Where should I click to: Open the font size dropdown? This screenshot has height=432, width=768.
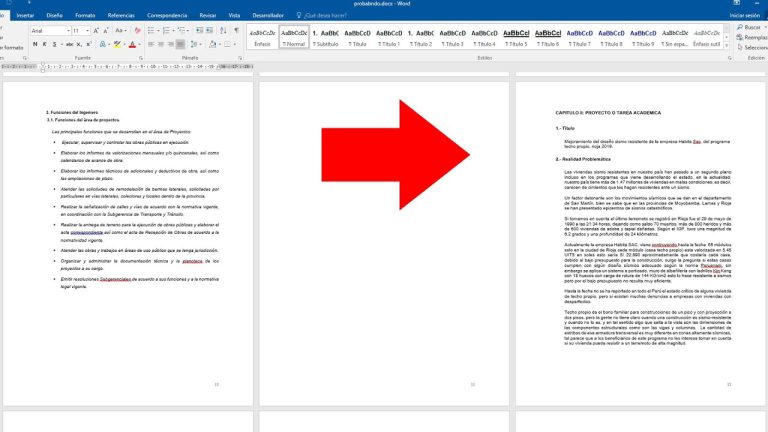87,31
